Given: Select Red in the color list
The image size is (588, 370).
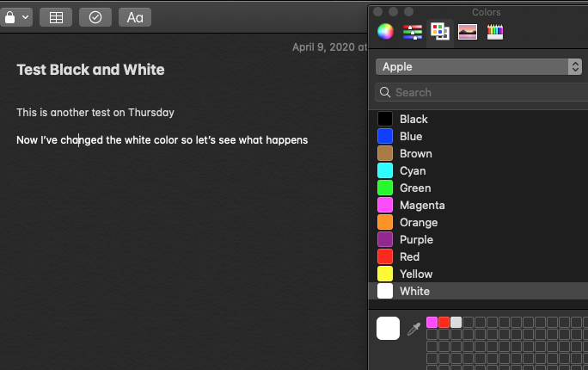Looking at the screenshot, I should tap(478, 256).
